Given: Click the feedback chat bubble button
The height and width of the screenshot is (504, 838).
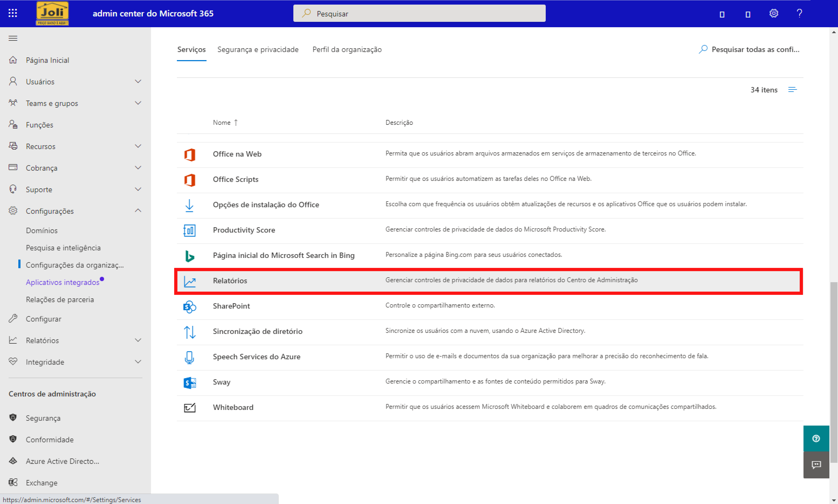Looking at the screenshot, I should point(816,465).
